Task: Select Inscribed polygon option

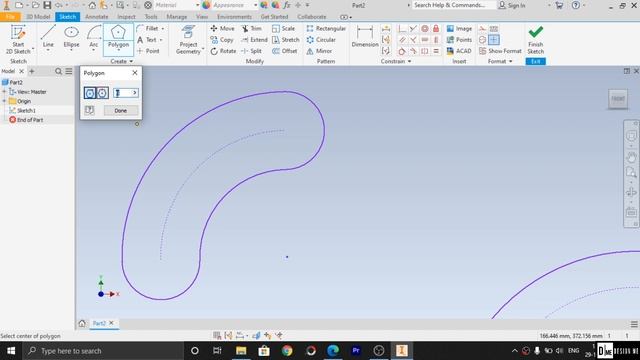Action: (x=90, y=93)
